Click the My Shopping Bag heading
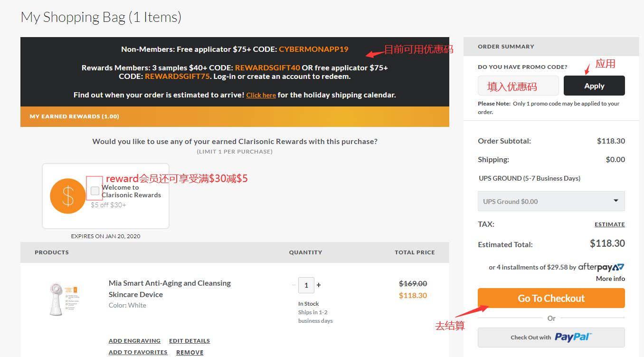This screenshot has width=644, height=357. pyautogui.click(x=101, y=17)
